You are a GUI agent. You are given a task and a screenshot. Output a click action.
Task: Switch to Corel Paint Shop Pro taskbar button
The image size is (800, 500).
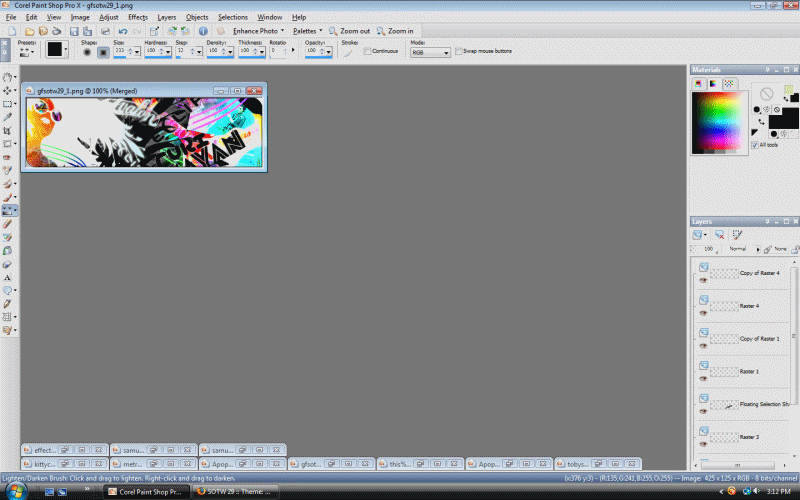pyautogui.click(x=146, y=492)
